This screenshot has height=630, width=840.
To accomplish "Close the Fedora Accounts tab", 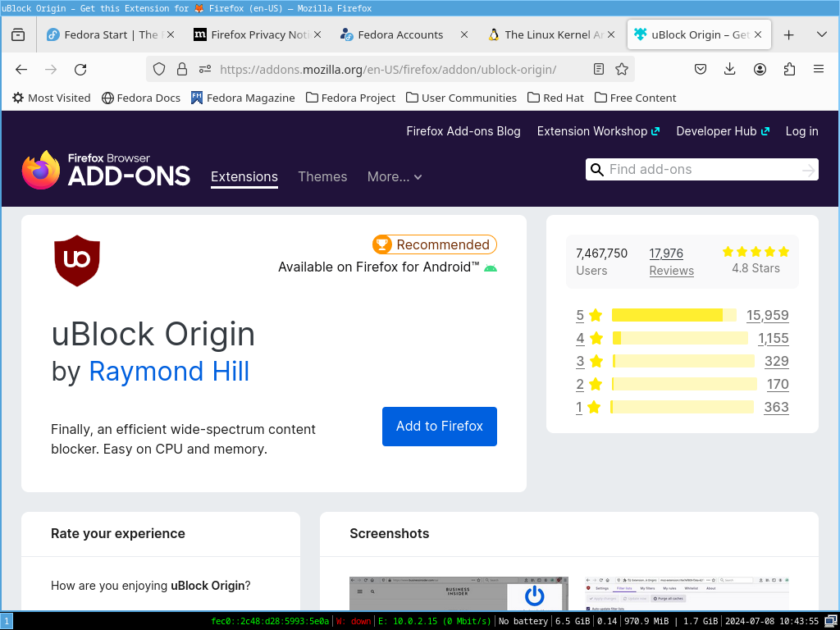I will tap(464, 34).
